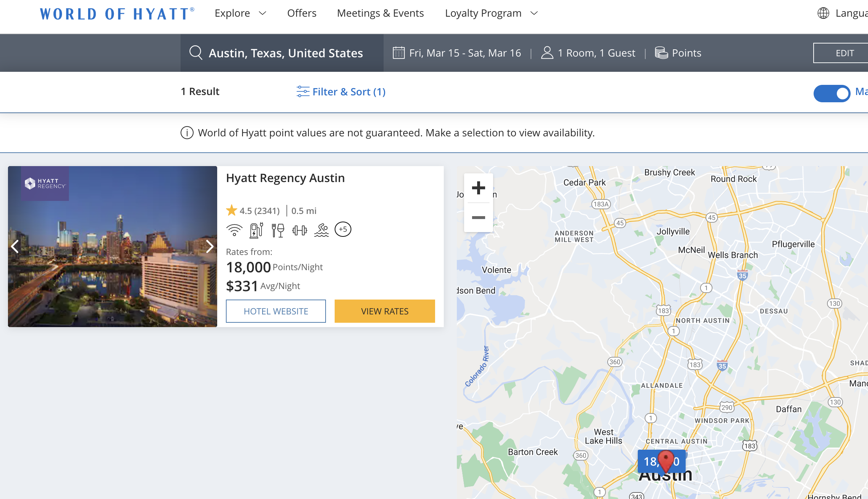Click the 0.5 mi distance text

pos(304,211)
